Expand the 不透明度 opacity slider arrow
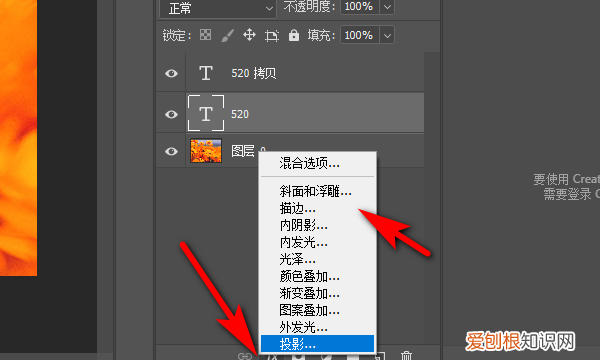Viewport: 600px width, 360px height. (x=387, y=7)
